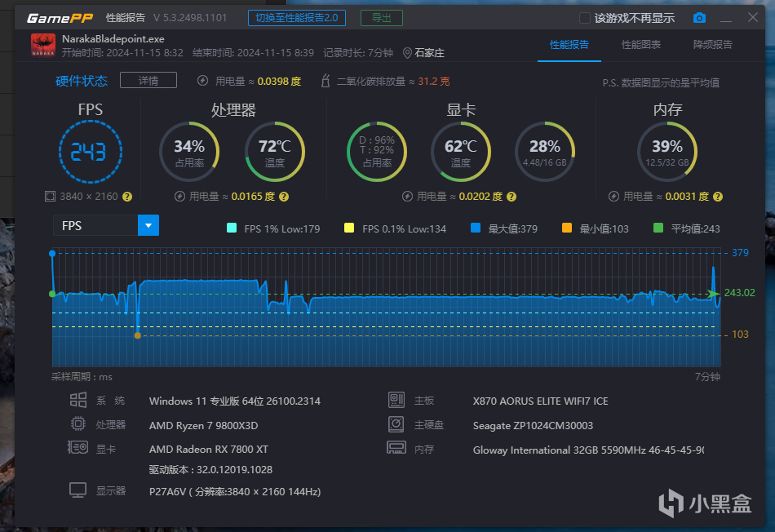This screenshot has width=775, height=532.
Task: Click the Windows system icon
Action: [x=78, y=400]
